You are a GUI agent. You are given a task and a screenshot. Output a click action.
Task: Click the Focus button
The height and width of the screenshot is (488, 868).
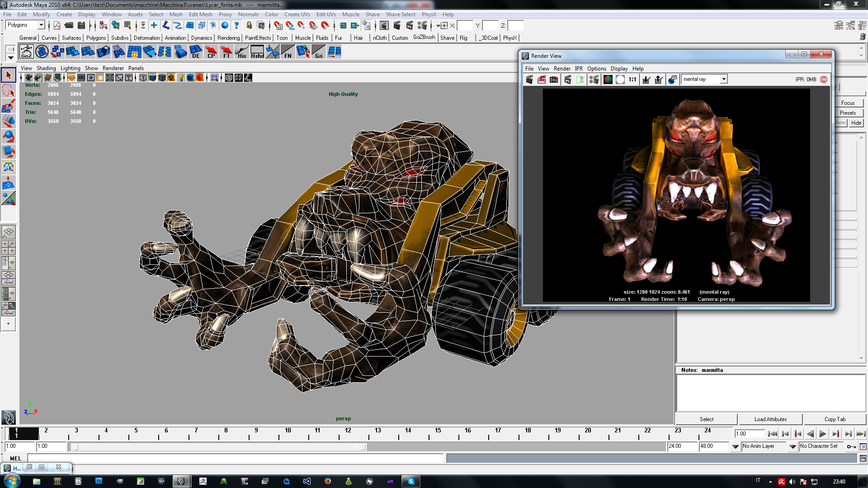(x=848, y=103)
